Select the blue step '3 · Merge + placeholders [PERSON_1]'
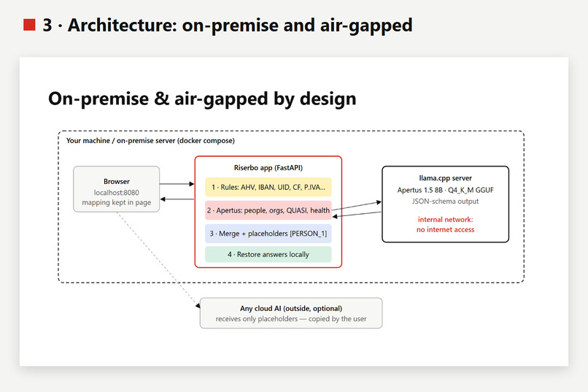Image resolution: width=588 pixels, height=392 pixels. pos(268,234)
